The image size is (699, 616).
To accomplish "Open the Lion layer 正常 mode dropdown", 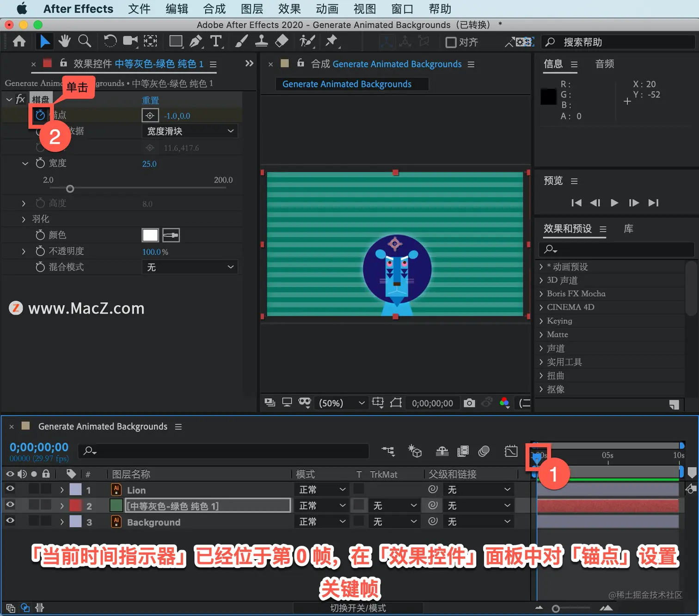I will pyautogui.click(x=322, y=490).
